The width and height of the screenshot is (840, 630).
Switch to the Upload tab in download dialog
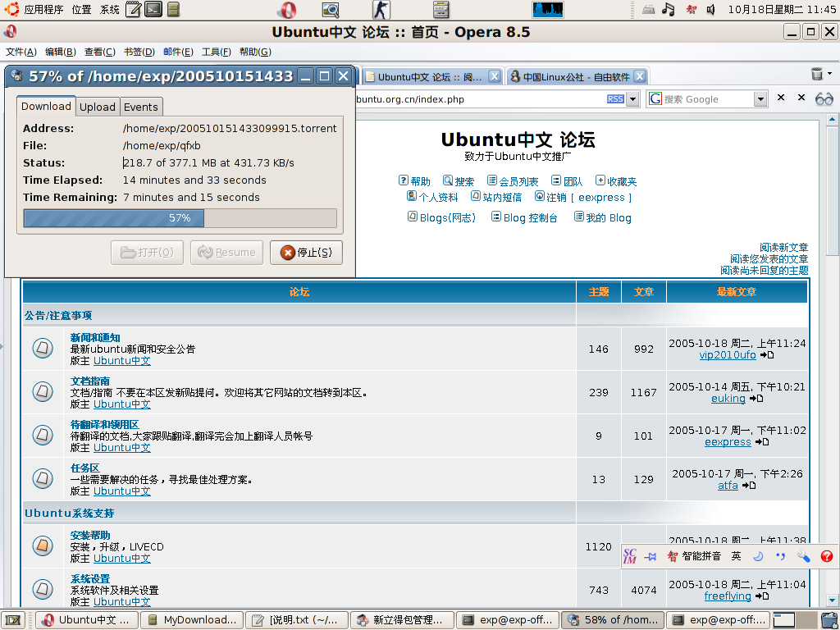point(98,107)
